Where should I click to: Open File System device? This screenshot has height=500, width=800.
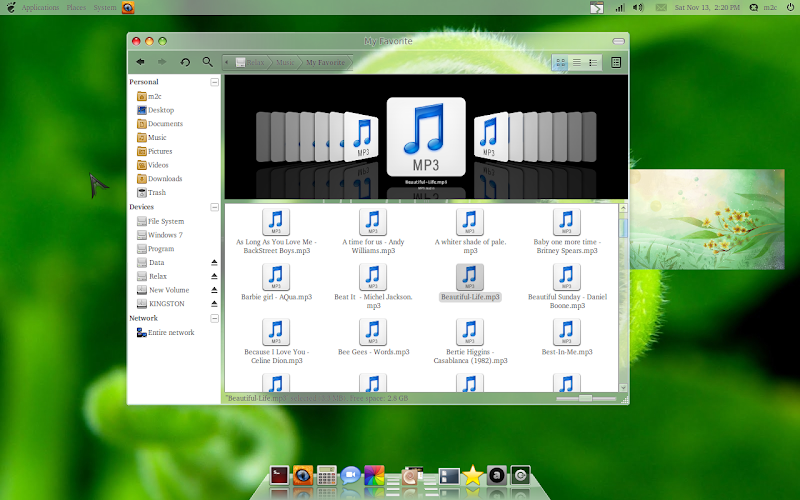point(161,221)
